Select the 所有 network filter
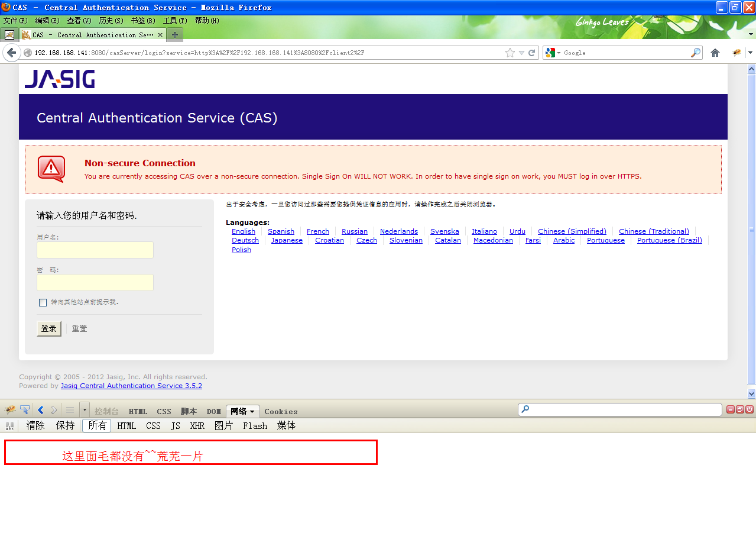 coord(97,425)
